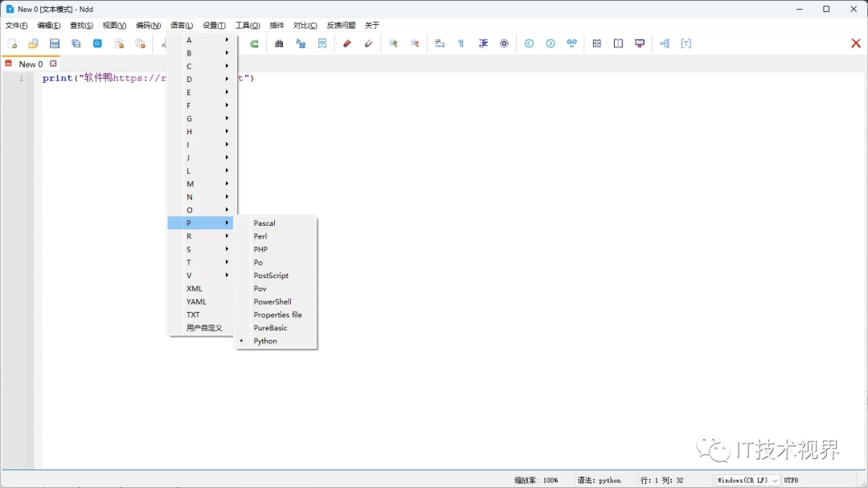Choose YAML from the language menu
Screen dimensions: 868x488
click(196, 301)
